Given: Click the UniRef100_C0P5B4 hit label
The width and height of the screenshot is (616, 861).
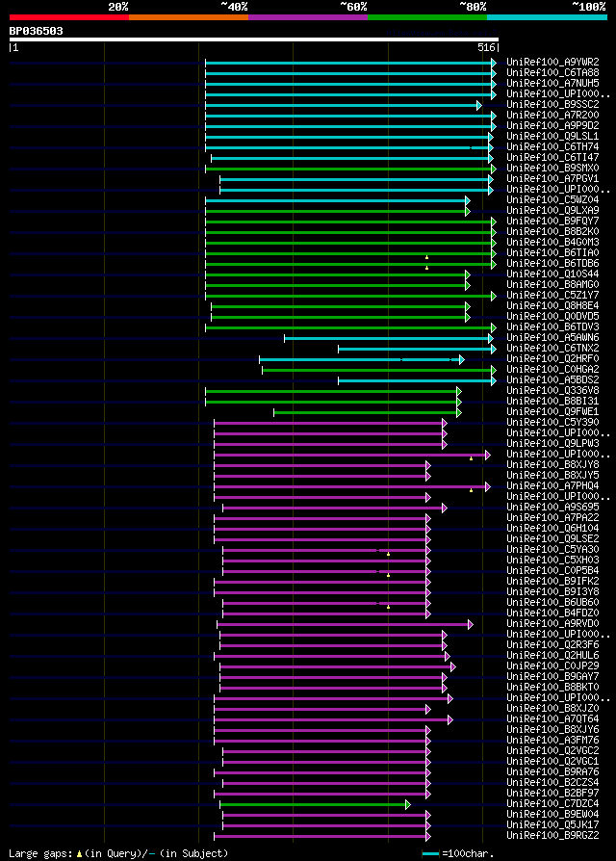Looking at the screenshot, I should click(552, 571).
